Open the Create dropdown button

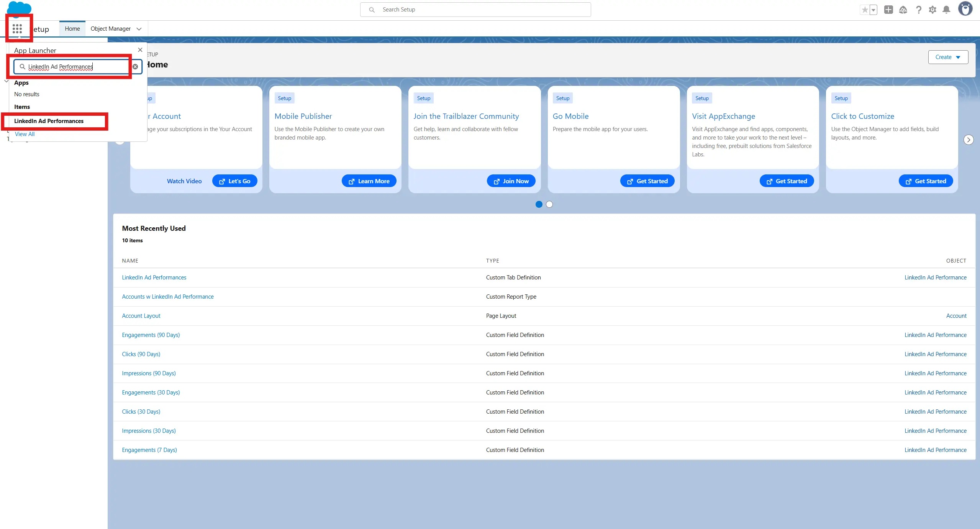coord(948,57)
